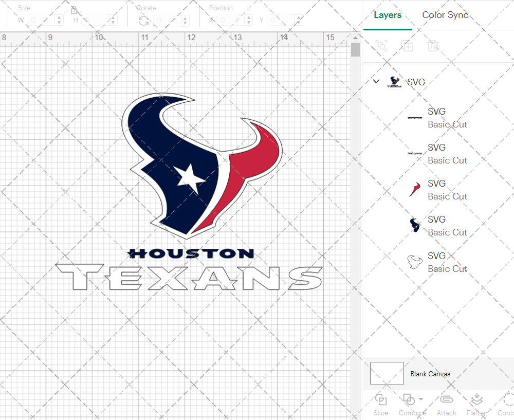Screen dimensions: 514x420
Task: Click the navy bull head layer thumbnail
Action: click(x=415, y=226)
